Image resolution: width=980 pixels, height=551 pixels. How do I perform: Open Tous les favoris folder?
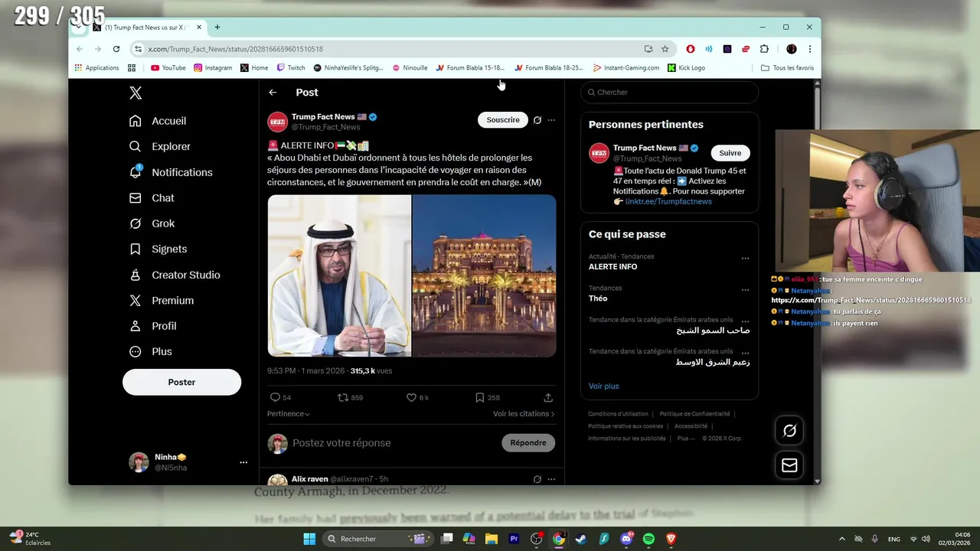[787, 67]
